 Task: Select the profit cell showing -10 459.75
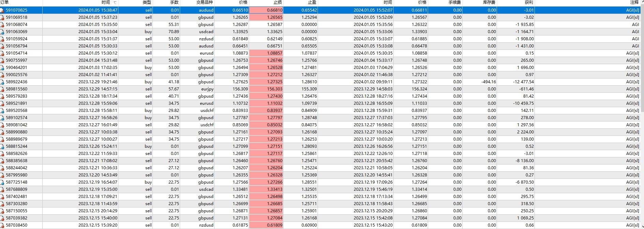(x=524, y=103)
